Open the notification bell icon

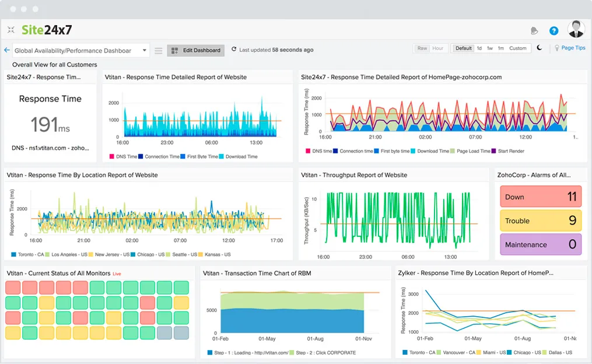(534, 30)
